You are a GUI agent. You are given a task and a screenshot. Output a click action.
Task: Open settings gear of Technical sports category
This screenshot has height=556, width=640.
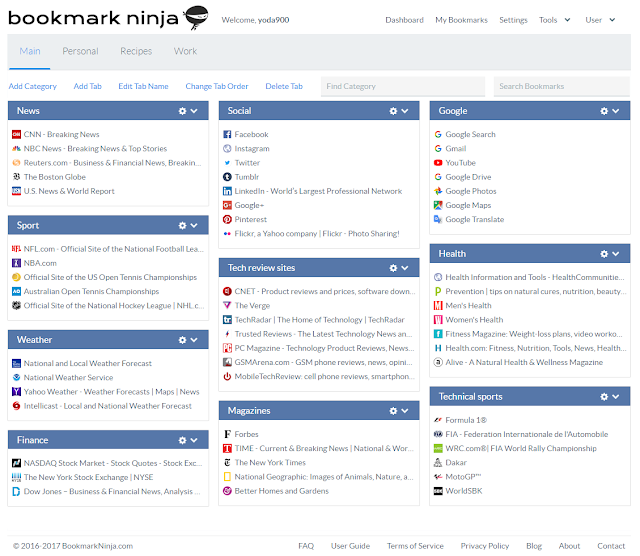point(604,397)
